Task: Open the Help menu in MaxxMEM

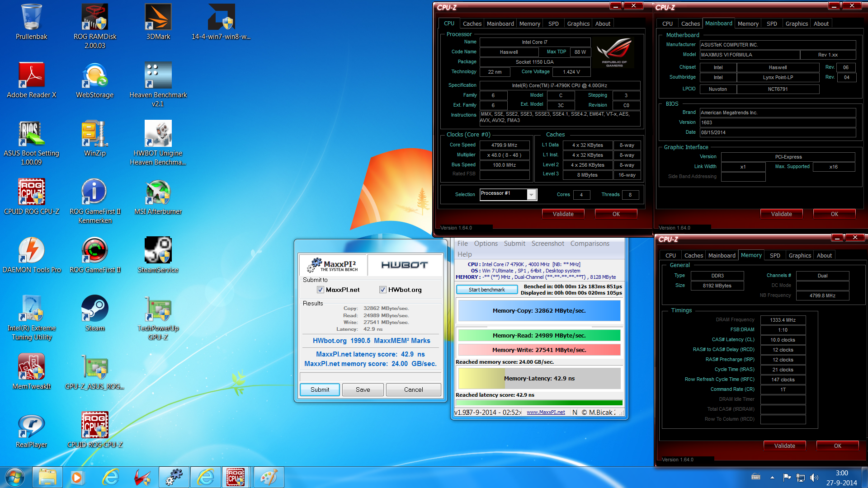Action: tap(464, 254)
